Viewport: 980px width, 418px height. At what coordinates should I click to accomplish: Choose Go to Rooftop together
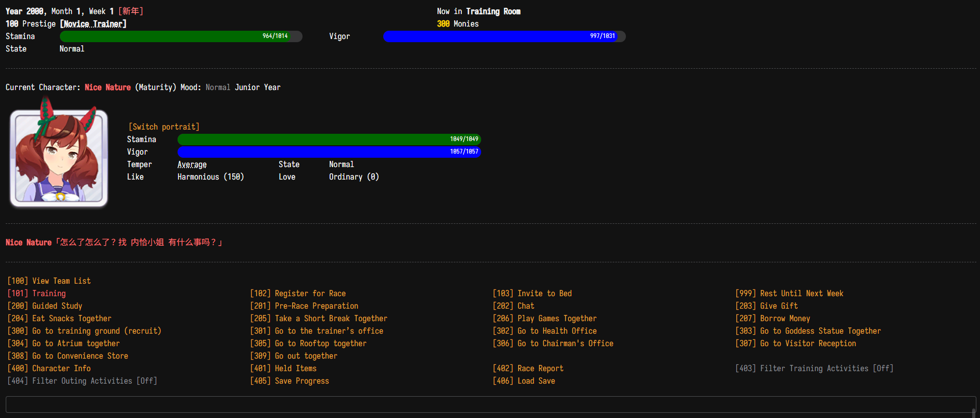point(308,344)
